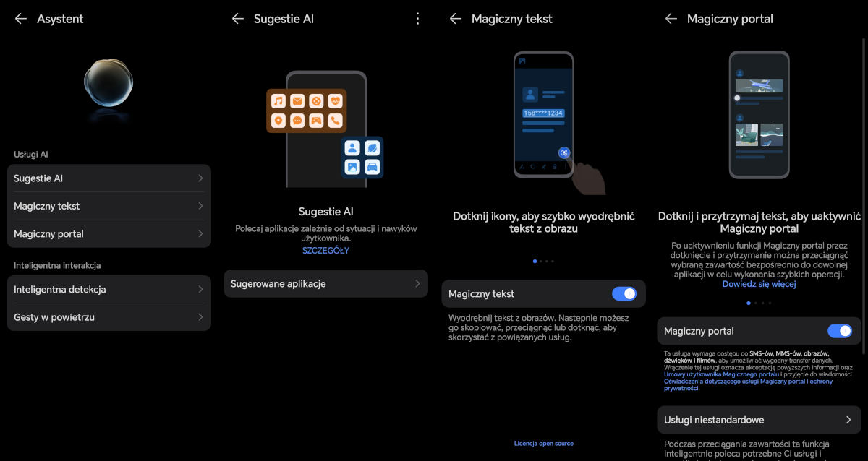The width and height of the screenshot is (868, 461).
Task: Open Inteligentna detekcja item
Action: click(x=109, y=289)
